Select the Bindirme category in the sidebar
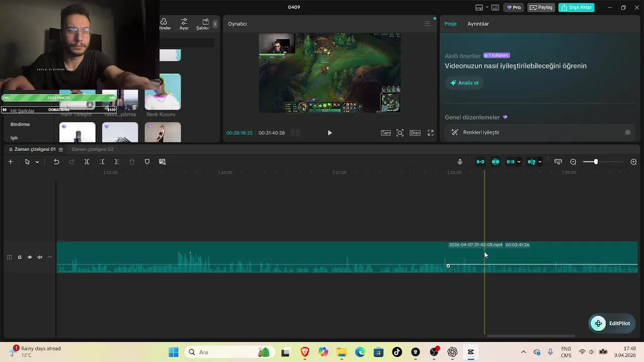The width and height of the screenshot is (644, 362). click(x=20, y=124)
